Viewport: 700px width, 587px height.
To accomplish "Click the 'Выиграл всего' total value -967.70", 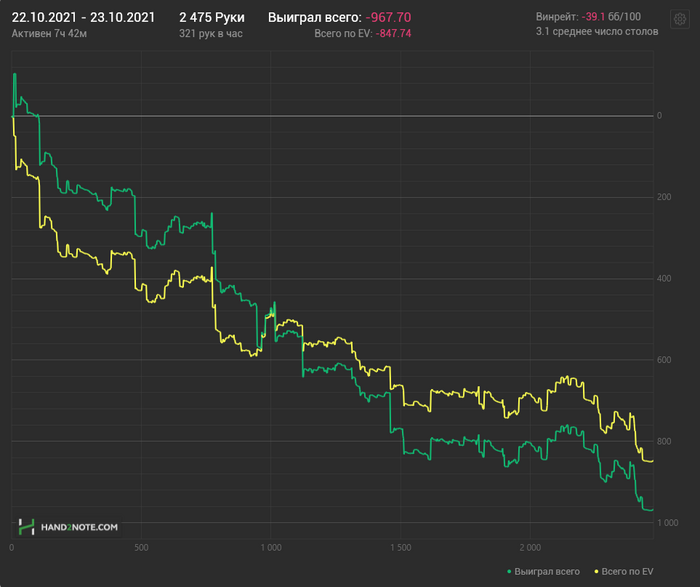I will 388,17.
